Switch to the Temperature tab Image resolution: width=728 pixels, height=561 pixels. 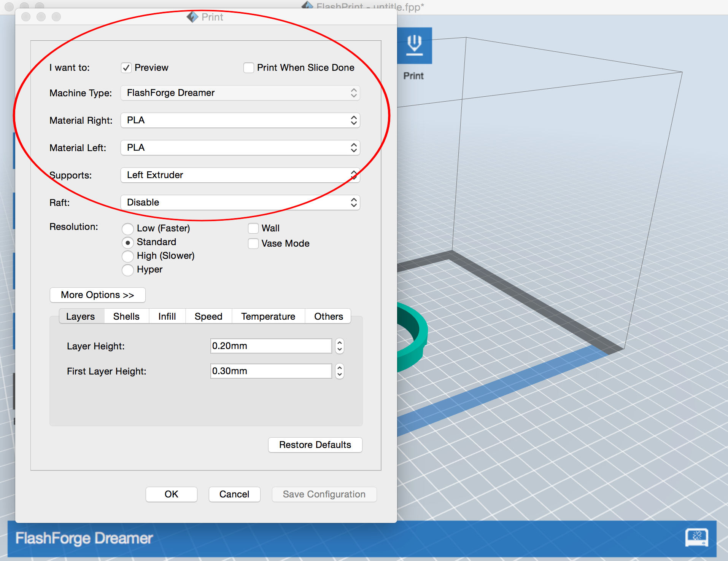tap(268, 317)
